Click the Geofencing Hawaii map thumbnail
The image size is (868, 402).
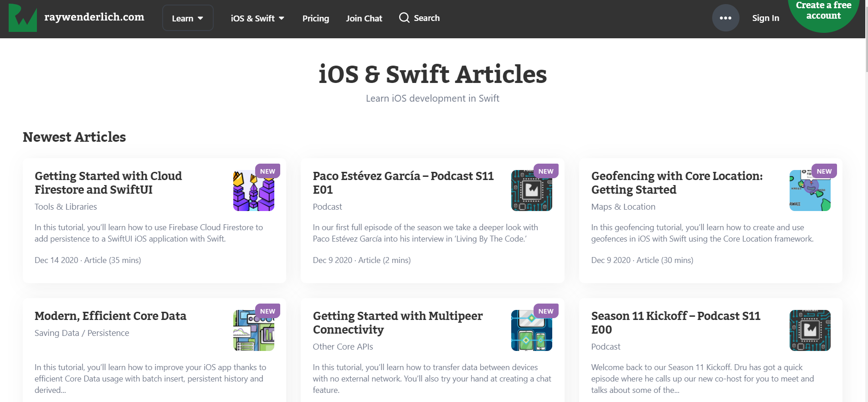pos(810,191)
